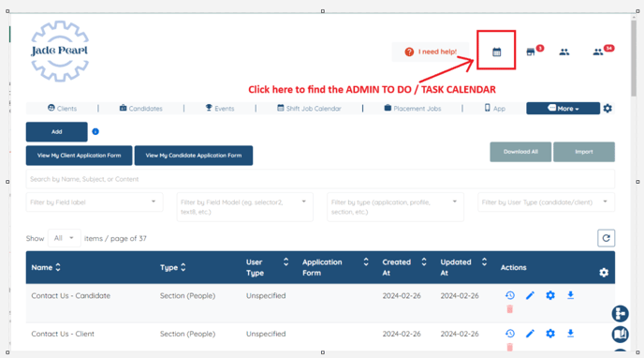
Task: Open settings for Contact Us - Client
Action: click(550, 334)
